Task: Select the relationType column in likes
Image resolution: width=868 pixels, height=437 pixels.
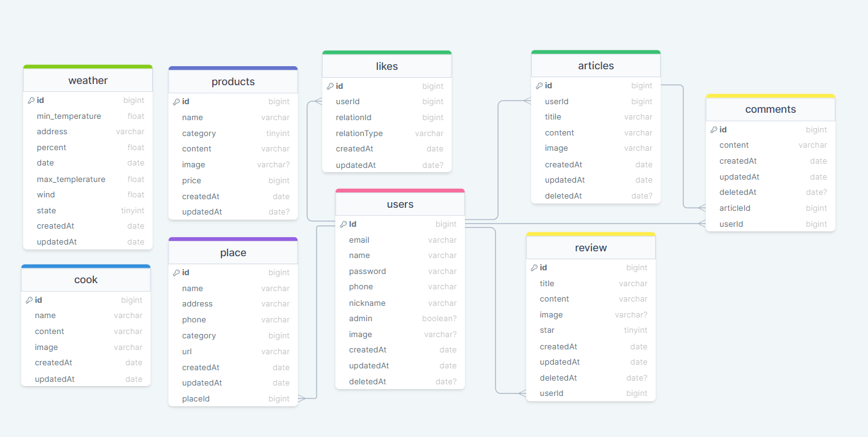Action: tap(387, 134)
